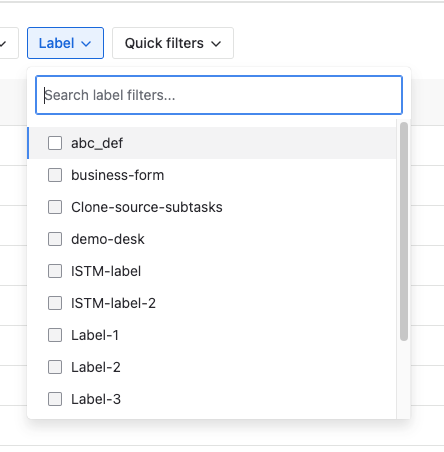The image size is (444, 452).
Task: Tick the business-form checkbox
Action: click(55, 175)
